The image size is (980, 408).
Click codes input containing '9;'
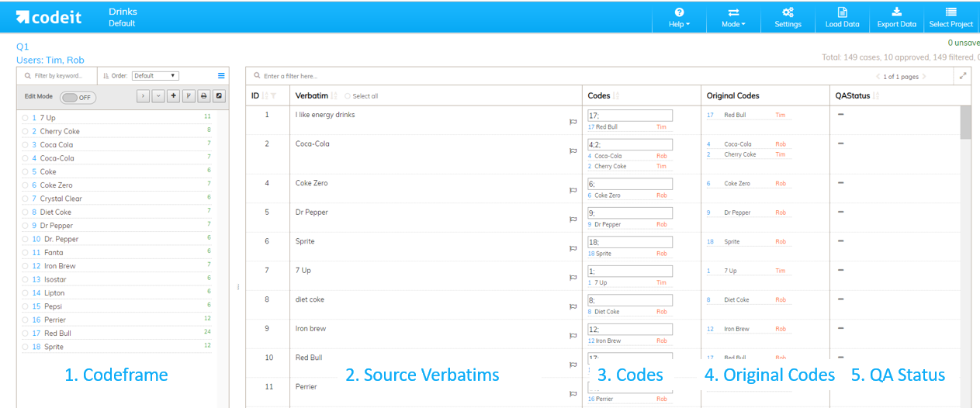(x=629, y=213)
